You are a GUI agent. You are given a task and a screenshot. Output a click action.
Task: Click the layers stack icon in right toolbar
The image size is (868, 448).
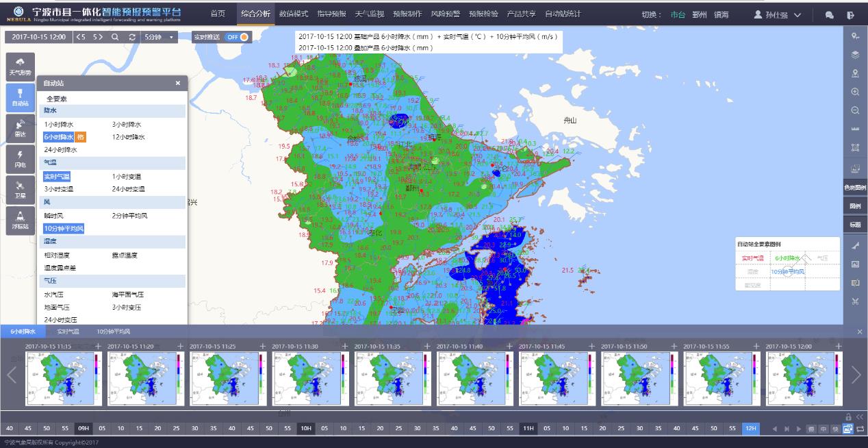tap(855, 55)
